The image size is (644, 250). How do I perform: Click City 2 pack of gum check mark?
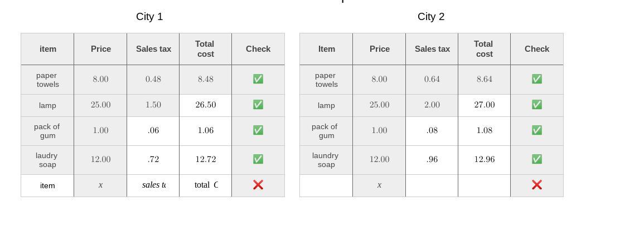pyautogui.click(x=537, y=130)
